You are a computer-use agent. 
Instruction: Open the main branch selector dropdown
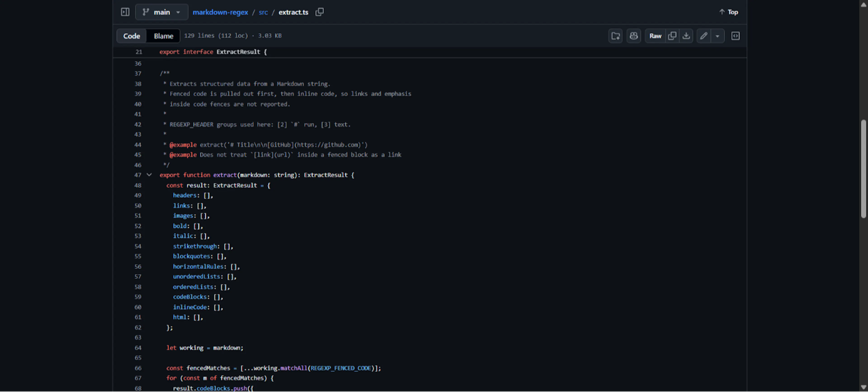tap(161, 12)
